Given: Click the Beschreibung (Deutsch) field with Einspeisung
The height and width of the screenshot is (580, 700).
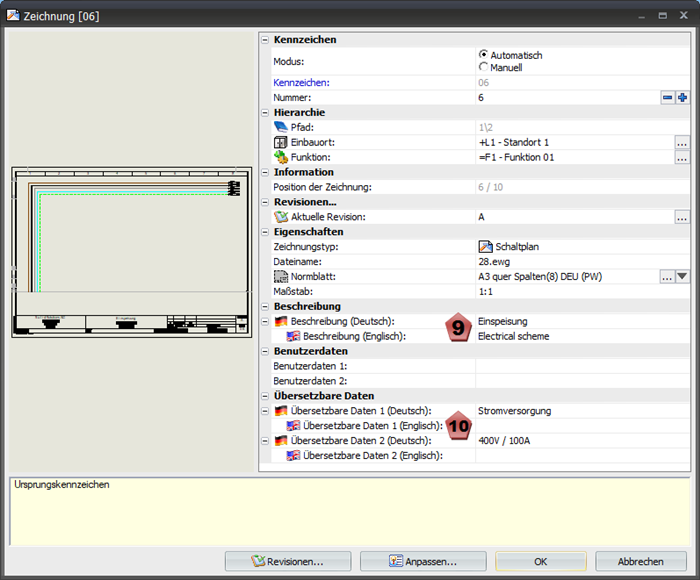Looking at the screenshot, I should [x=570, y=321].
